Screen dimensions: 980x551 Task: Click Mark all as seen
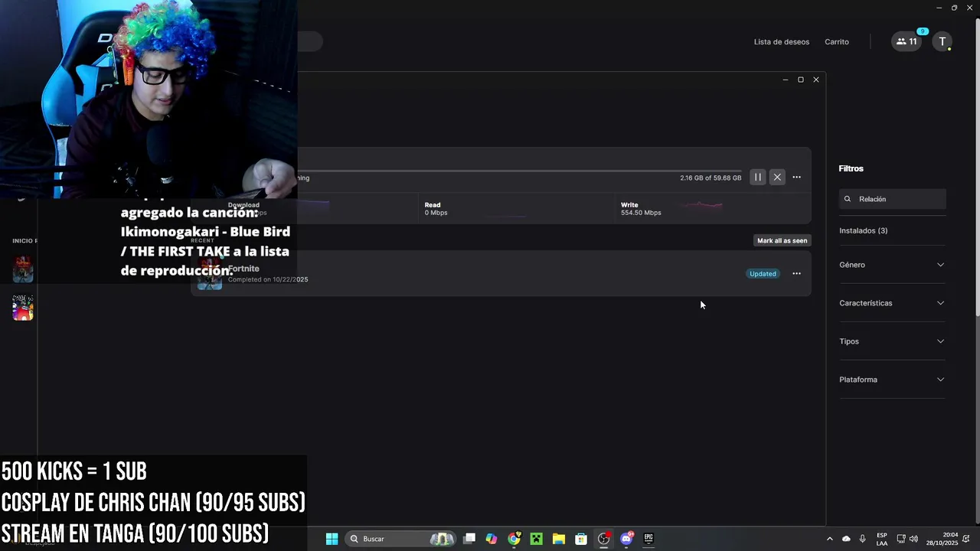(782, 240)
